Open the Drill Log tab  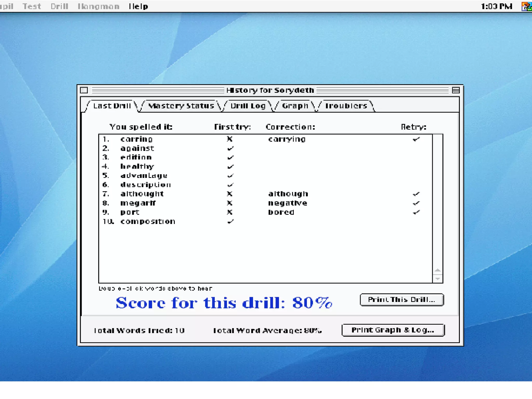point(248,106)
